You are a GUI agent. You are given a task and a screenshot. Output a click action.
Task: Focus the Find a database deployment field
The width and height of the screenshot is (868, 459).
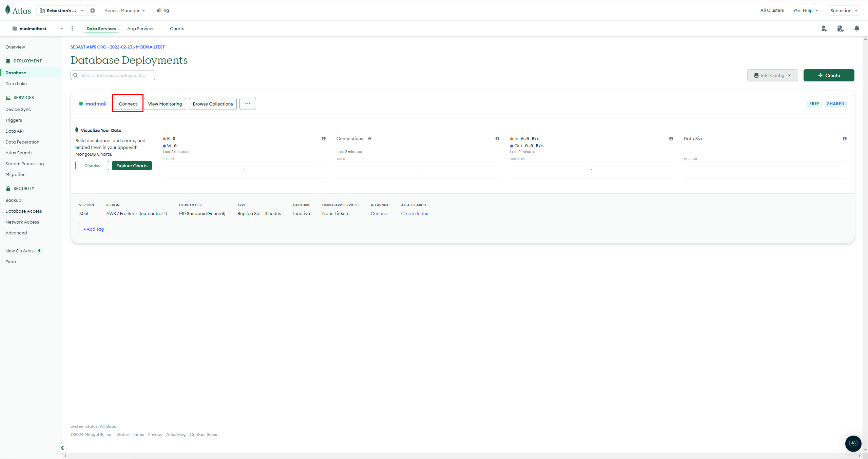pos(113,75)
